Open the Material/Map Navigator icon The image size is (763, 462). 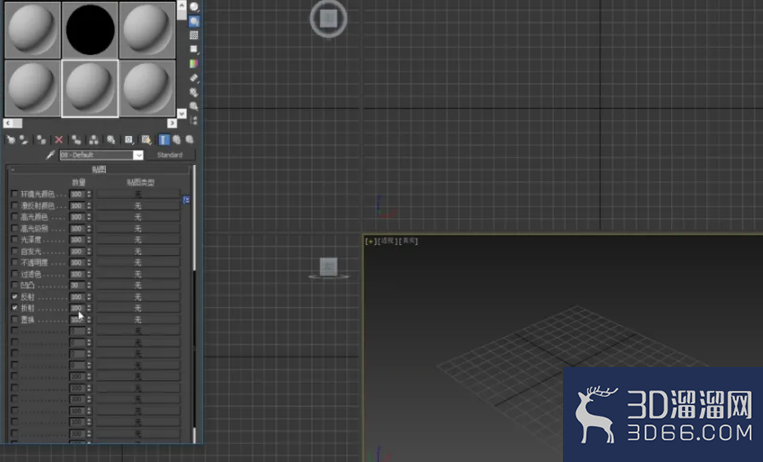point(194,119)
